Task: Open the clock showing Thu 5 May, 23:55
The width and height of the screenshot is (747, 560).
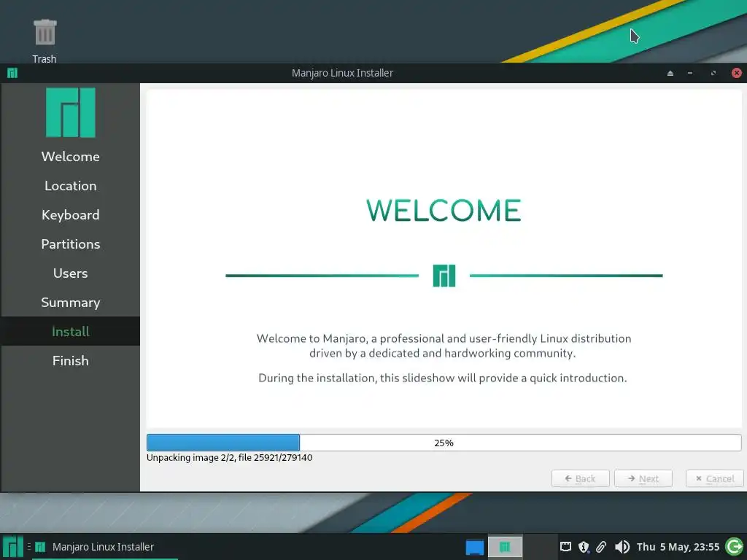Action: 678,547
